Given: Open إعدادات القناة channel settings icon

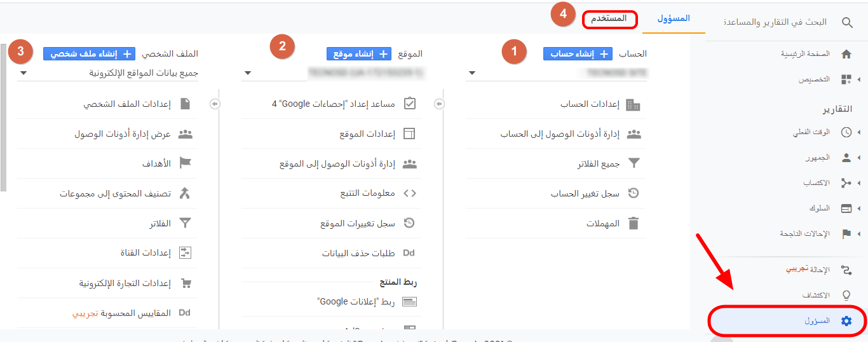Looking at the screenshot, I should [185, 253].
